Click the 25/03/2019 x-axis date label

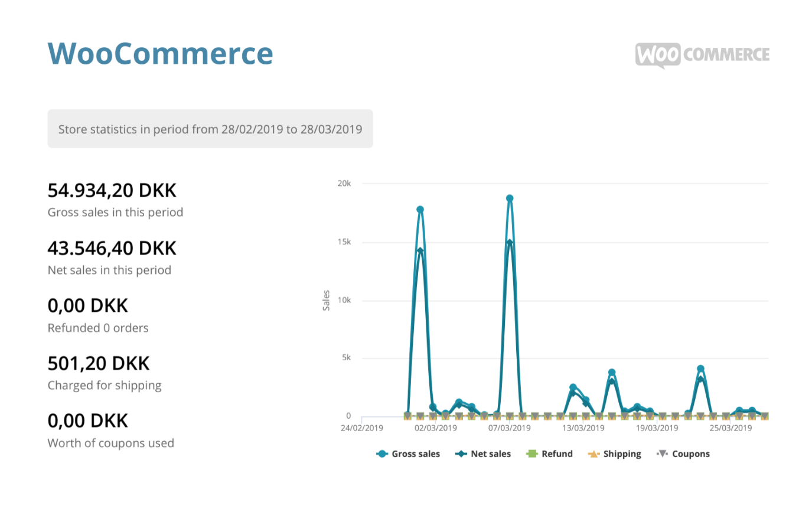(x=731, y=428)
